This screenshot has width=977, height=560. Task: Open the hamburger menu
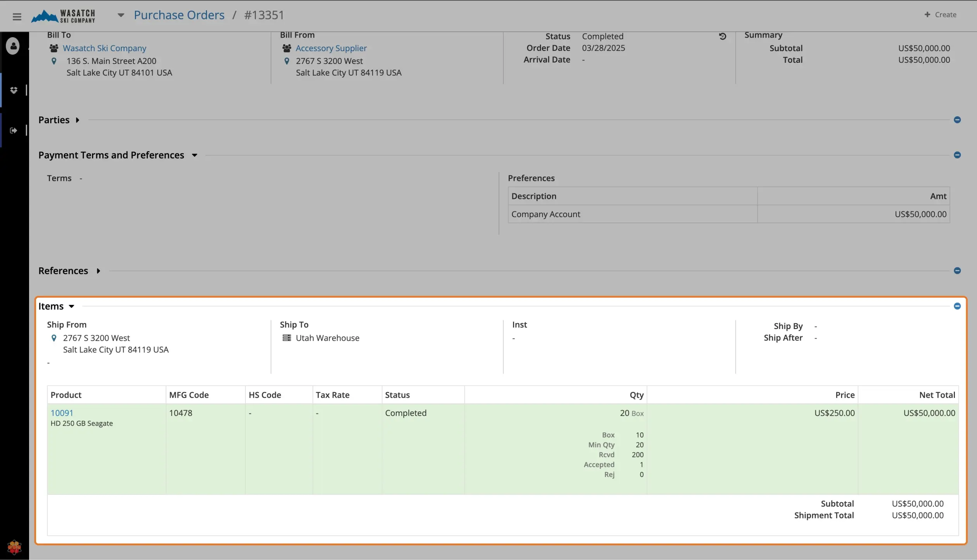point(17,16)
